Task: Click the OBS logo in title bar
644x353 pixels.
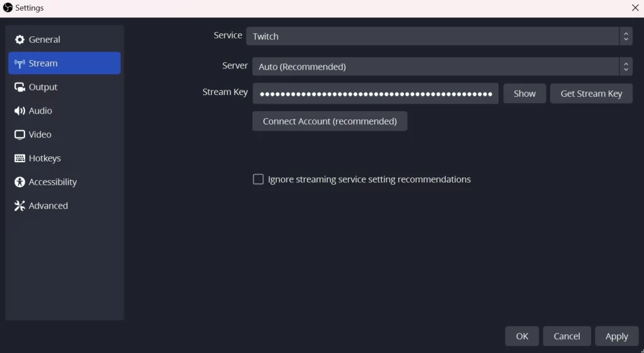Action: point(8,8)
